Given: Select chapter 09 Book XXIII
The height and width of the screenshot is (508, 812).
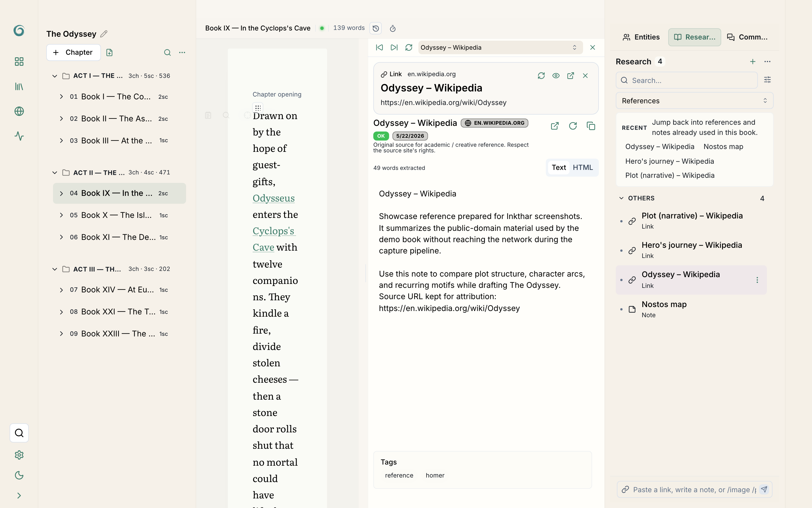Looking at the screenshot, I should coord(120,334).
